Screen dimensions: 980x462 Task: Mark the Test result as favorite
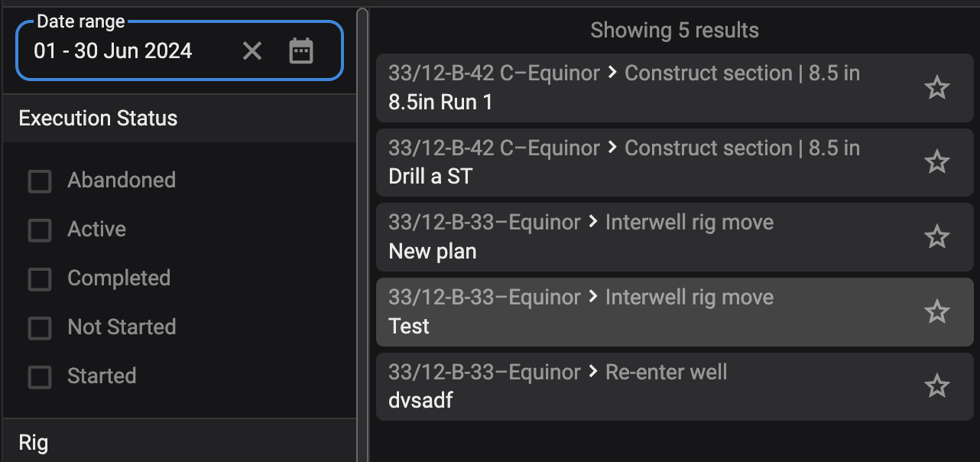tap(936, 312)
